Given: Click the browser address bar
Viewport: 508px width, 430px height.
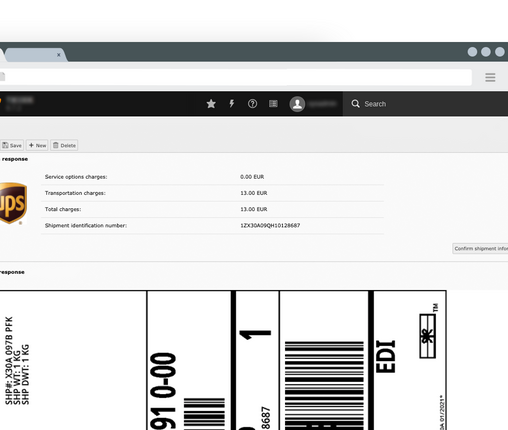Looking at the screenshot, I should click(236, 77).
